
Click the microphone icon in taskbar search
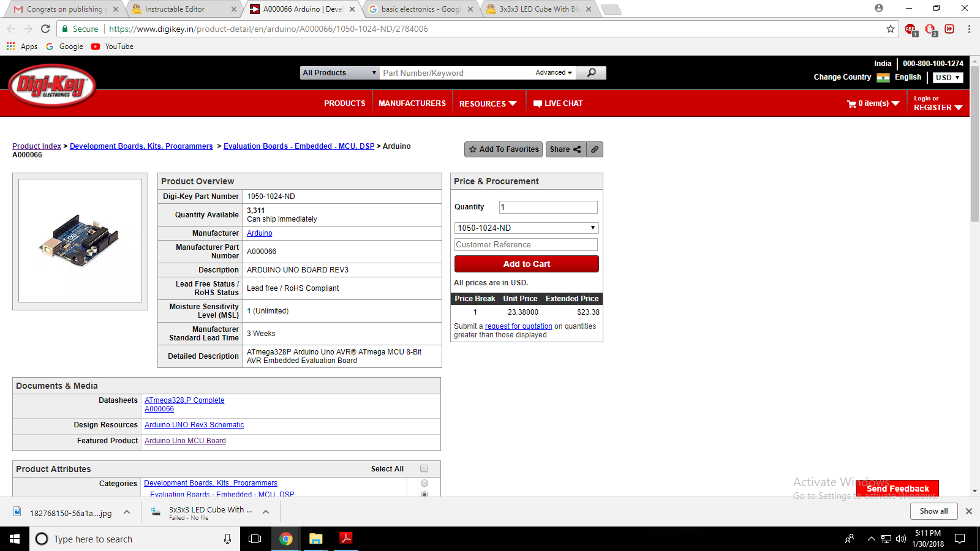(x=227, y=539)
